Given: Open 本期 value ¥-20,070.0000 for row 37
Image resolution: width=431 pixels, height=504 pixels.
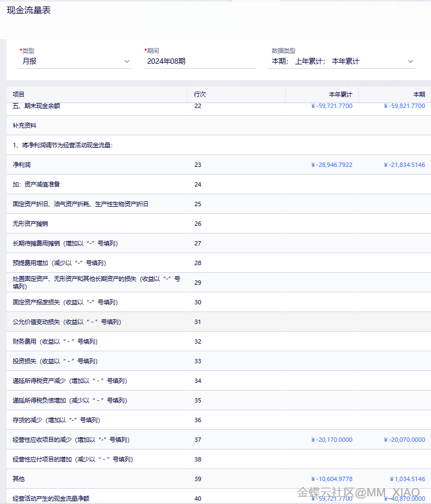Looking at the screenshot, I should click(x=404, y=440).
